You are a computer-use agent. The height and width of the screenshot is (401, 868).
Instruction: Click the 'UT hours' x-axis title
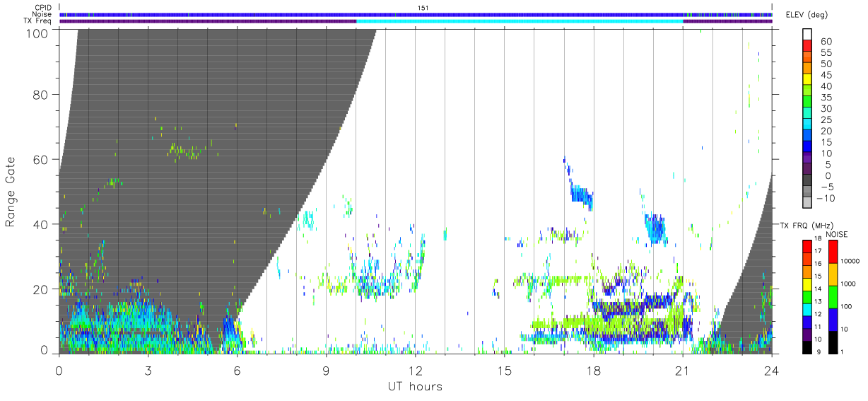click(x=414, y=386)
